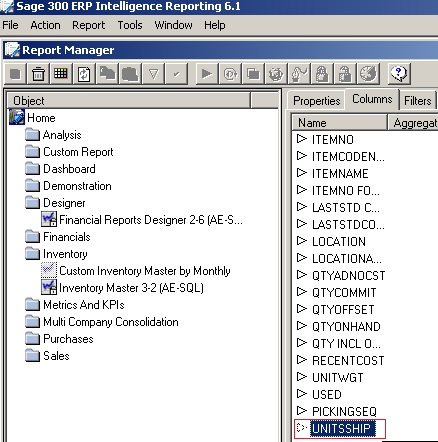Click the downward triangle filter icon
This screenshot has height=442, width=438.
tap(153, 74)
